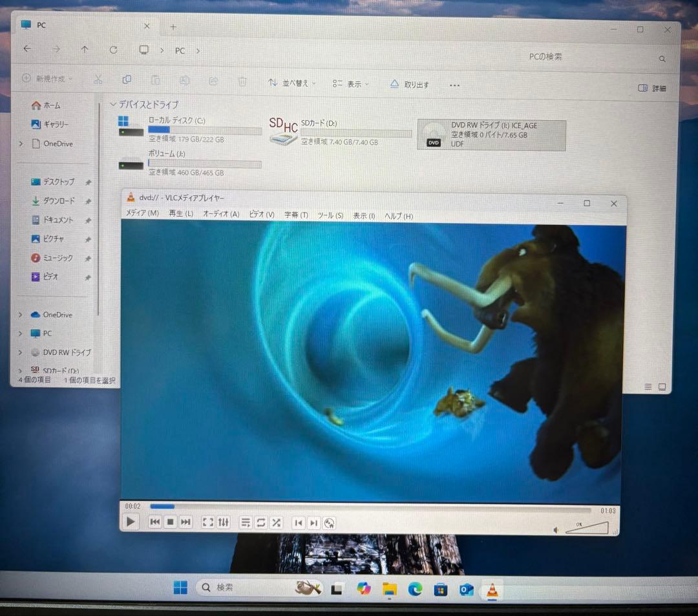698x616 pixels.
Task: Toggle loop mode in VLC
Action: pos(261,522)
